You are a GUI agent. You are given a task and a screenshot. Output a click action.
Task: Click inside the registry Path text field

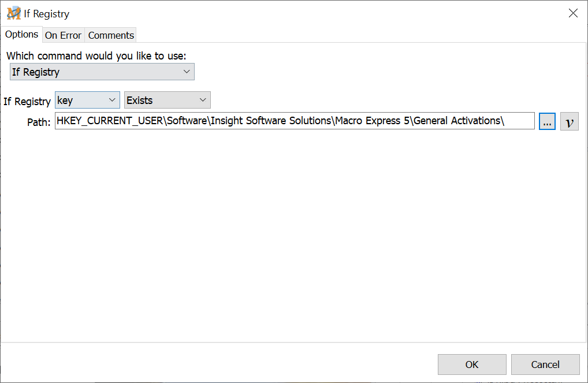tap(295, 121)
